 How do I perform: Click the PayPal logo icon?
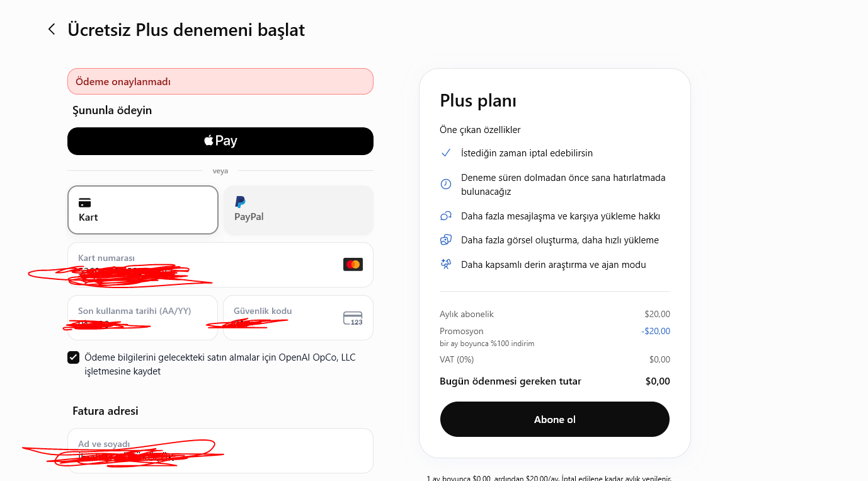[240, 202]
